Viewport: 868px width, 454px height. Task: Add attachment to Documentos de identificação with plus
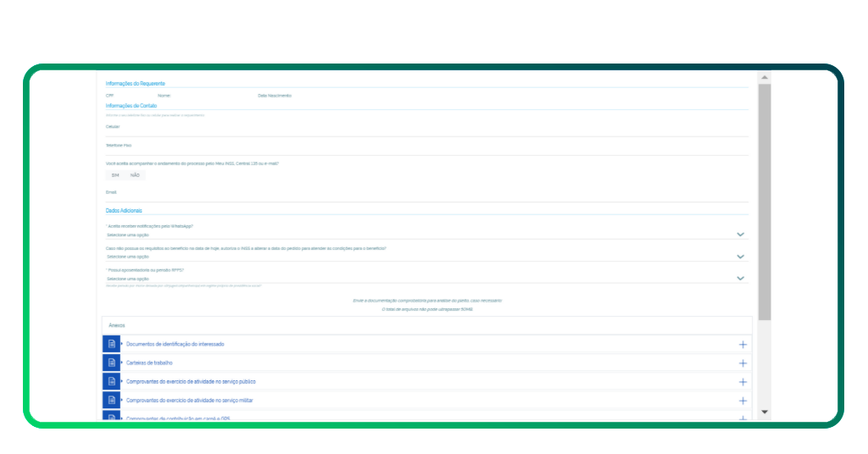743,345
